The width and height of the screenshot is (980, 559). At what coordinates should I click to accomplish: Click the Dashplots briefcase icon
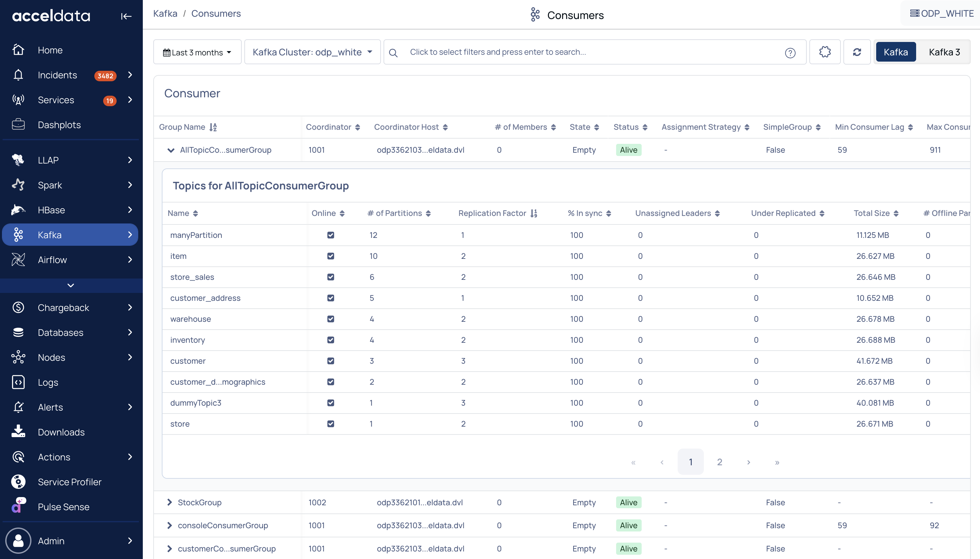click(x=18, y=125)
